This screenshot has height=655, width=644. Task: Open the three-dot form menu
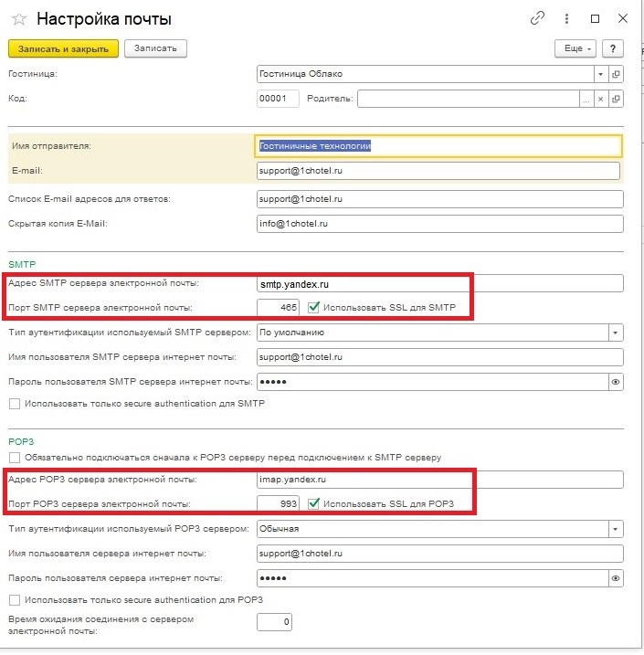click(x=566, y=18)
